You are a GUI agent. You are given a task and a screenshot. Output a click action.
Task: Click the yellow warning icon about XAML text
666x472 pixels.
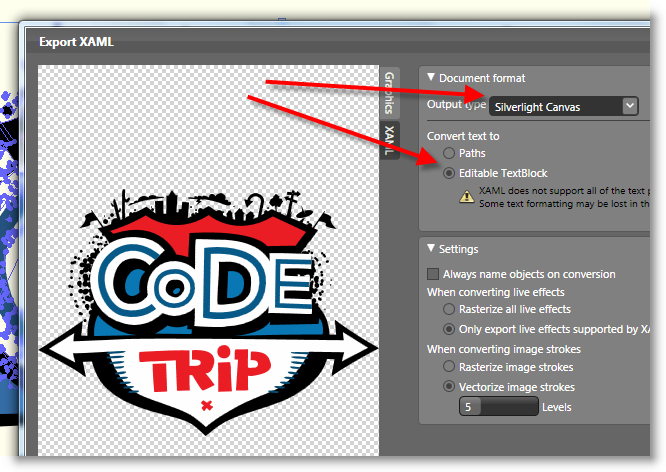click(x=467, y=196)
